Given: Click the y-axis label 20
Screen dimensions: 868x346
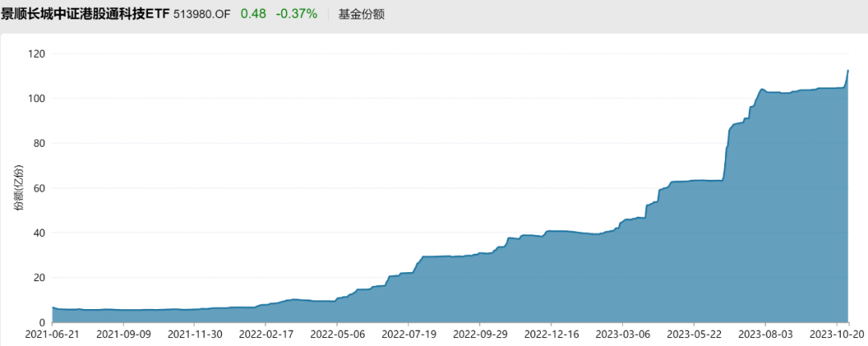Looking at the screenshot, I should tap(39, 278).
